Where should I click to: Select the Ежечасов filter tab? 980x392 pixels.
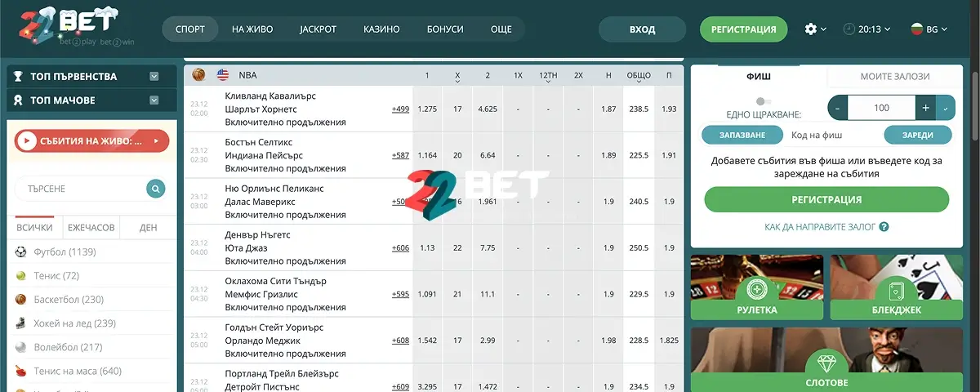click(91, 227)
